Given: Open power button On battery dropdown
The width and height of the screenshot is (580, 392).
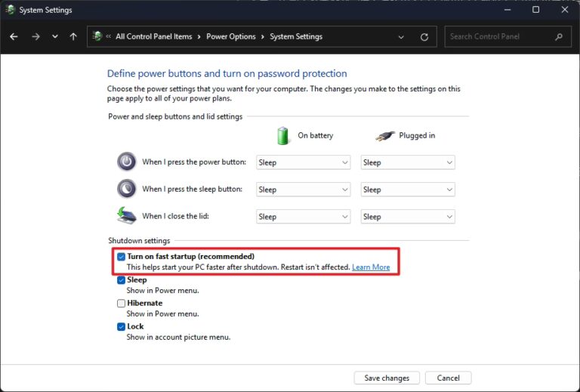Looking at the screenshot, I should click(304, 162).
